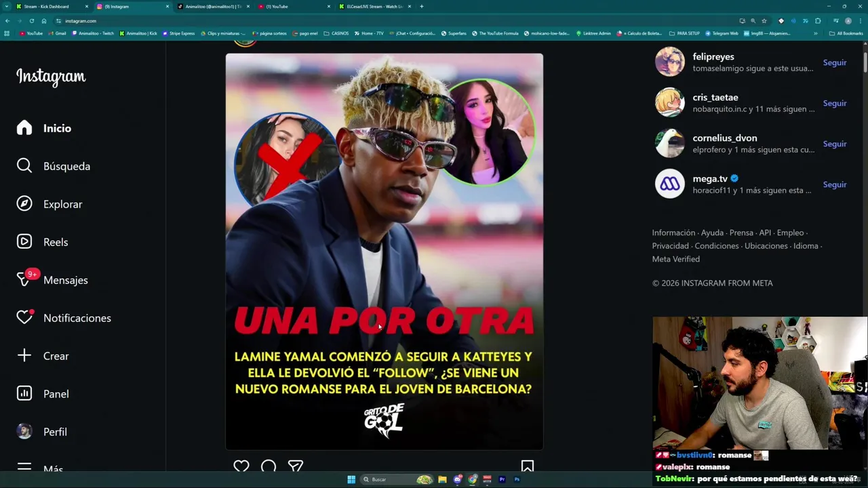Open Ubicaciones footer link
The image size is (868, 488).
pyautogui.click(x=766, y=246)
